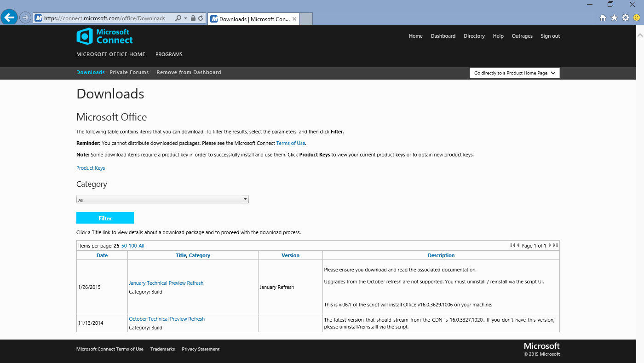Open Help in top navigation

[x=498, y=36]
